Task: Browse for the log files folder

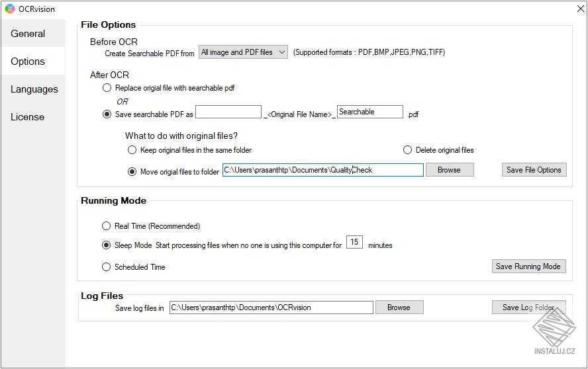Action: pos(399,307)
